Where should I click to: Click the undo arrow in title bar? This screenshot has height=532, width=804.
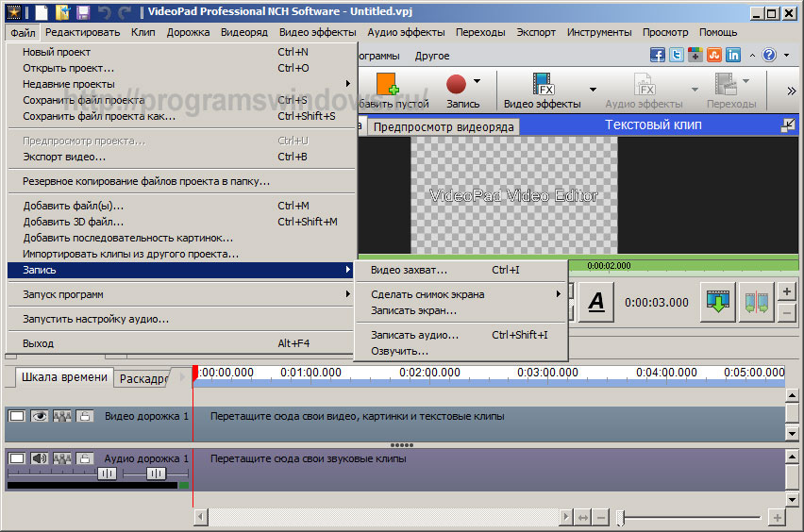(x=104, y=11)
